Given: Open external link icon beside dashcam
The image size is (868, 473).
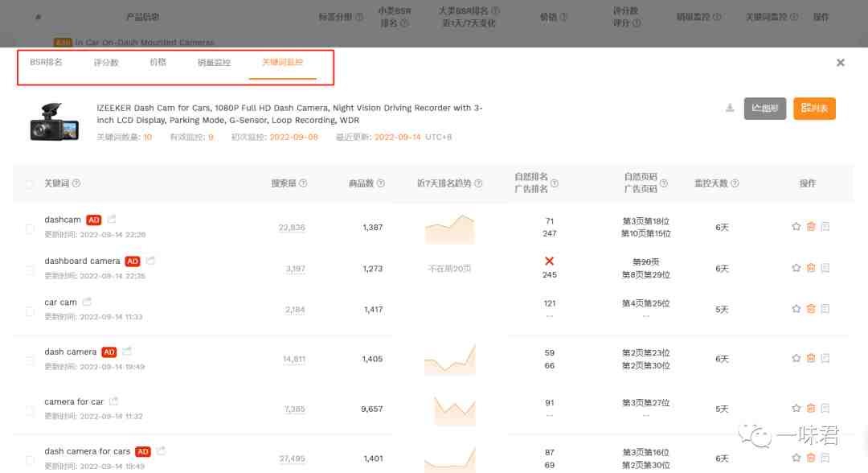Looking at the screenshot, I should (x=112, y=220).
